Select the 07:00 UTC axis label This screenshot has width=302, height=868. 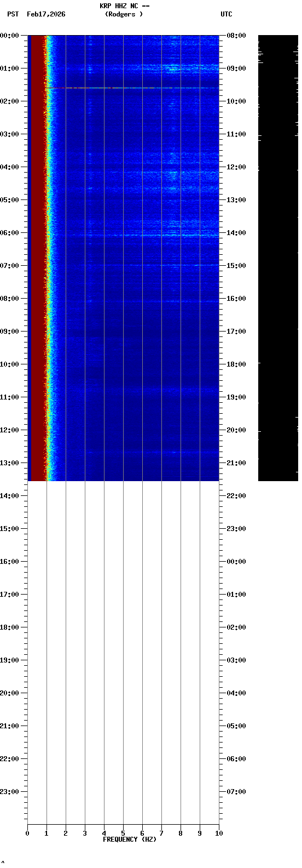(x=236, y=792)
